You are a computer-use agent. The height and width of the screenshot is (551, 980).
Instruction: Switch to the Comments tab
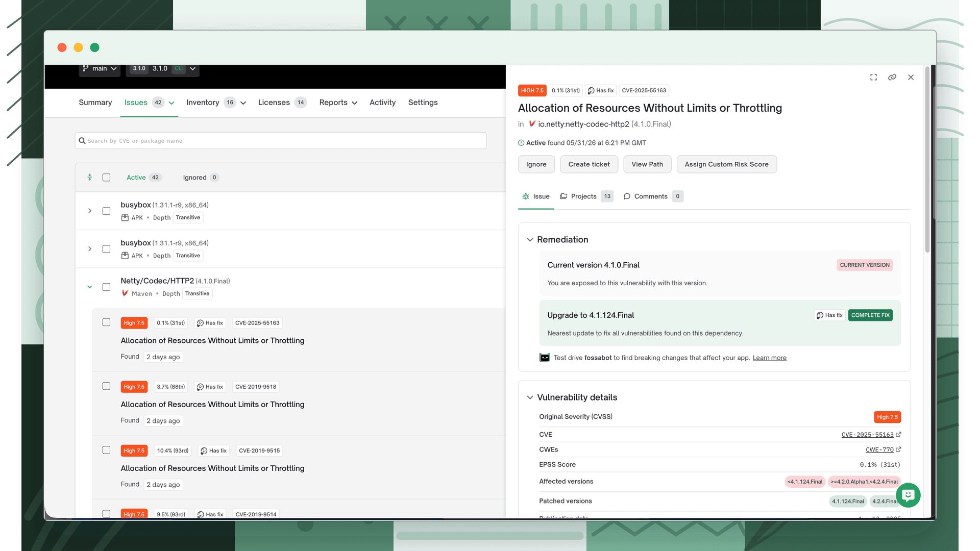[x=653, y=196]
